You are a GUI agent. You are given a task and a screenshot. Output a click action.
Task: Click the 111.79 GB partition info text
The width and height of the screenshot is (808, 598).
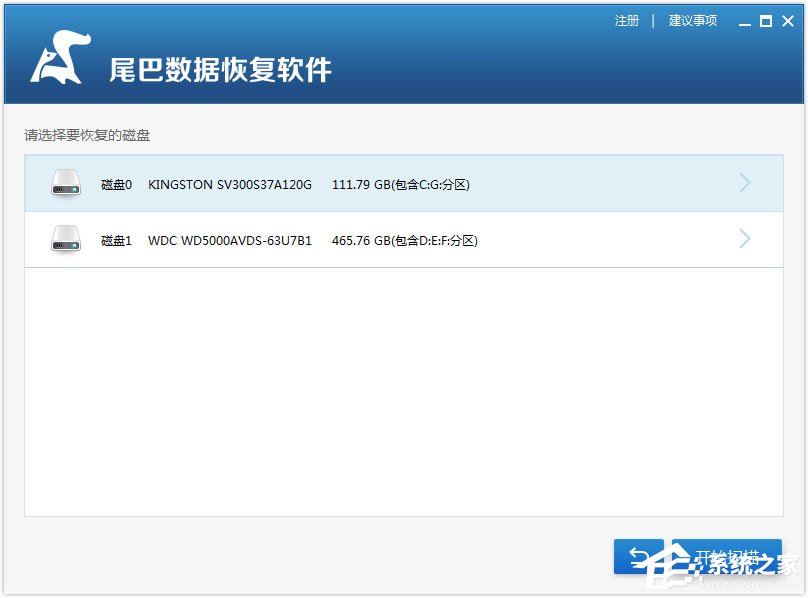click(400, 185)
